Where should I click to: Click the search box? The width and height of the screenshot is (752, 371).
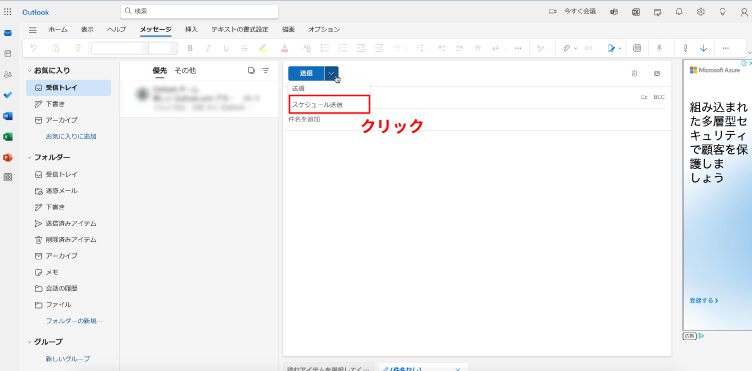[199, 12]
